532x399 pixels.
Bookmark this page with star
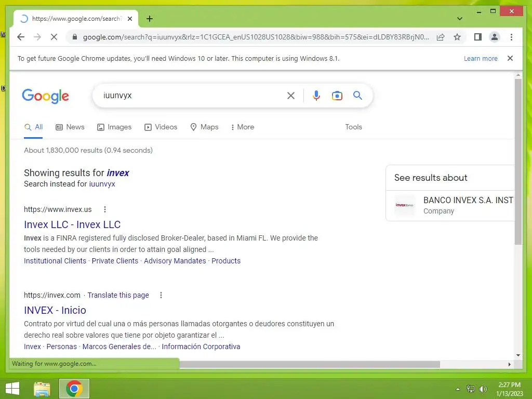tap(457, 37)
